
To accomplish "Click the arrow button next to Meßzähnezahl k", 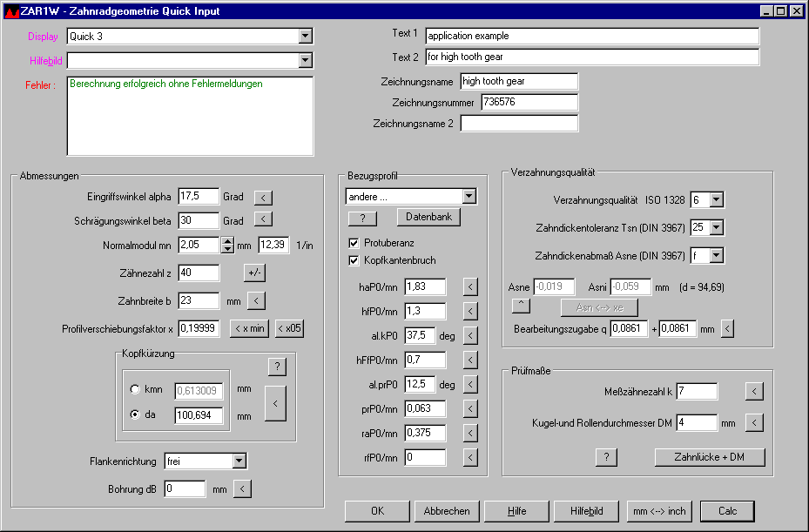I will coord(754,392).
